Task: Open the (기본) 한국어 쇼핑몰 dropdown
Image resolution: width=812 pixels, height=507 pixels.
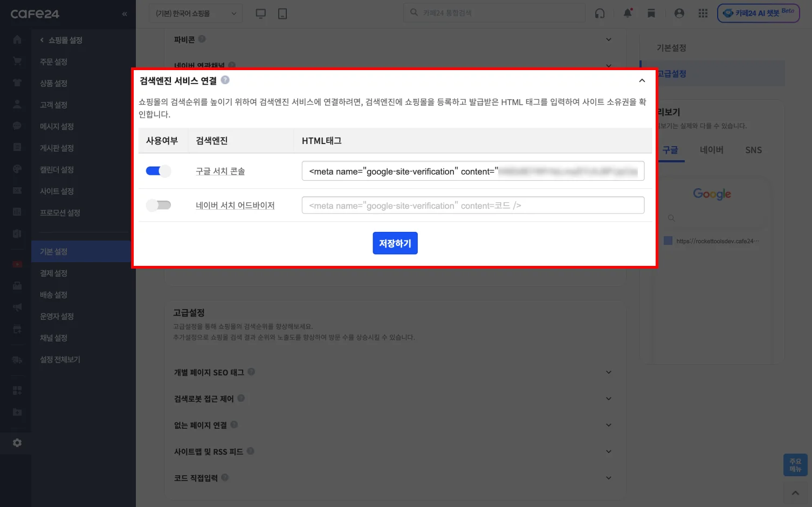Action: (x=195, y=13)
